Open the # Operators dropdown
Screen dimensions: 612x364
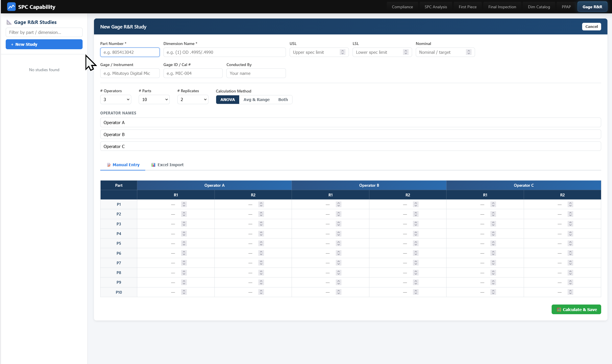116,99
